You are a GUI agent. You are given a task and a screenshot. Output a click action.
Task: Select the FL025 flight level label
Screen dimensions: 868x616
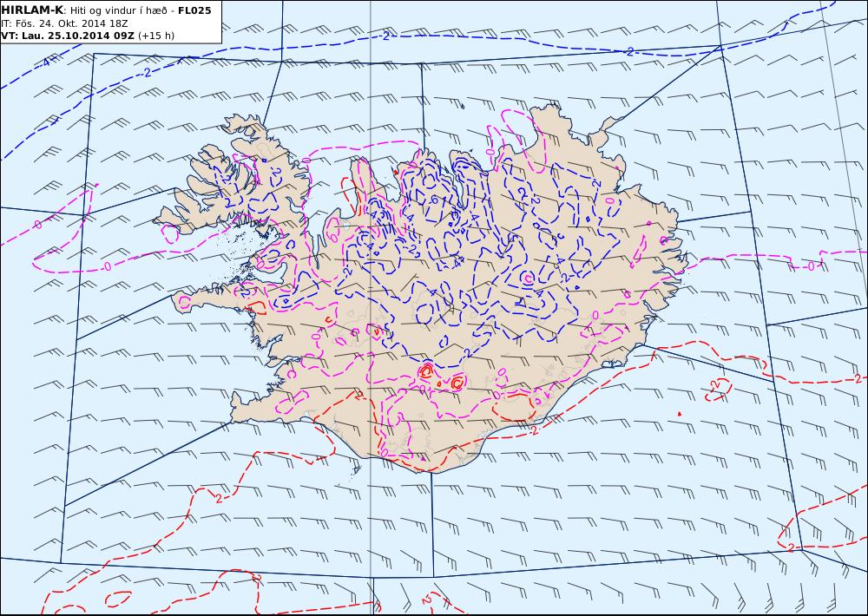pos(194,10)
